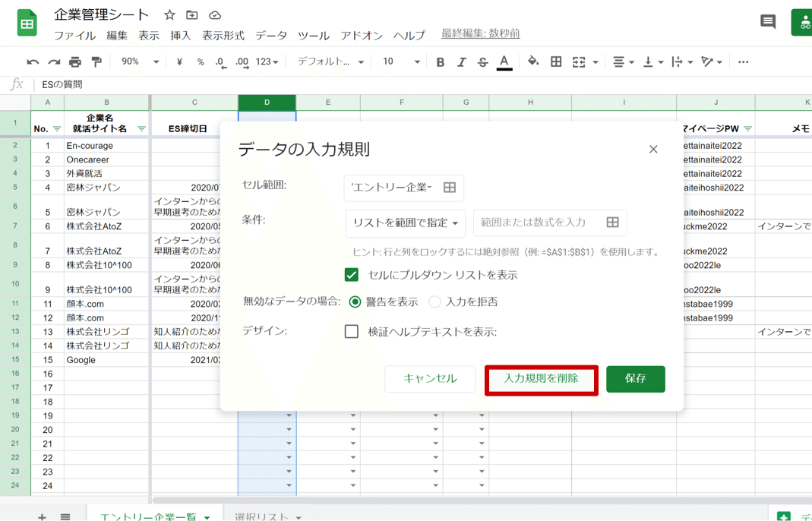The image size is (812, 521).
Task: Open the 表示形式 menu
Action: 223,36
